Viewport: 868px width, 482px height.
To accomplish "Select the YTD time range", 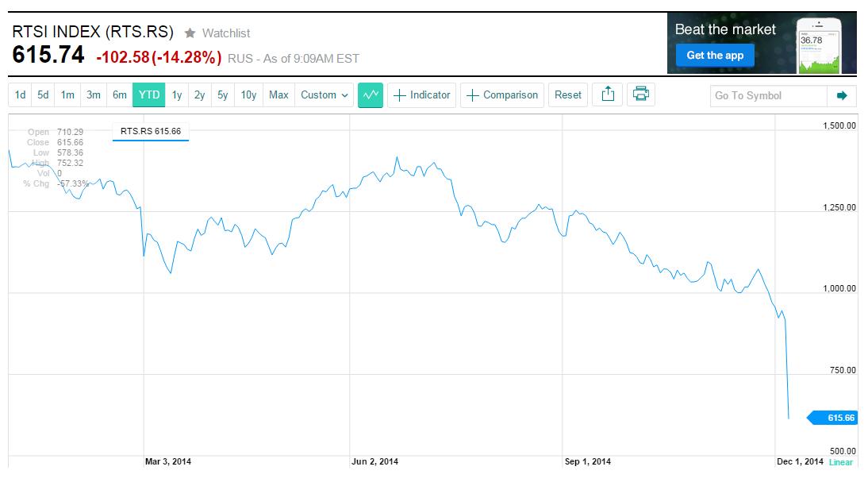I will (x=149, y=95).
